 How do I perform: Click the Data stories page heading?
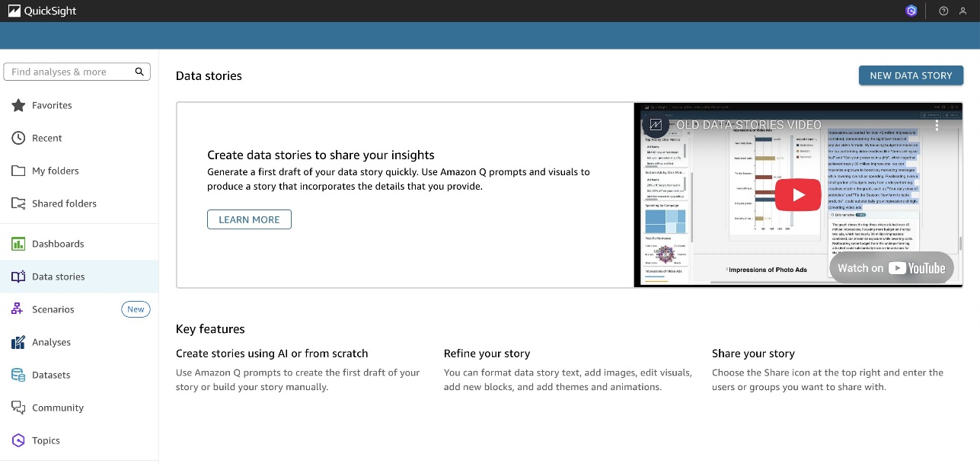point(209,75)
